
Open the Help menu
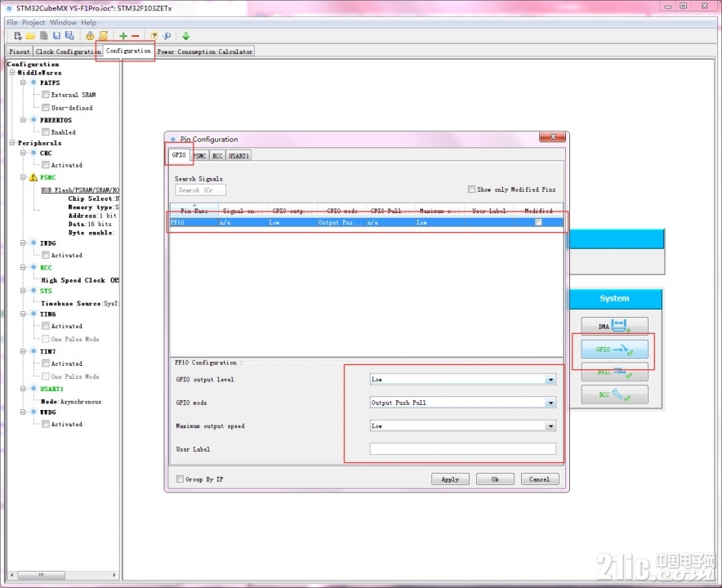click(89, 23)
